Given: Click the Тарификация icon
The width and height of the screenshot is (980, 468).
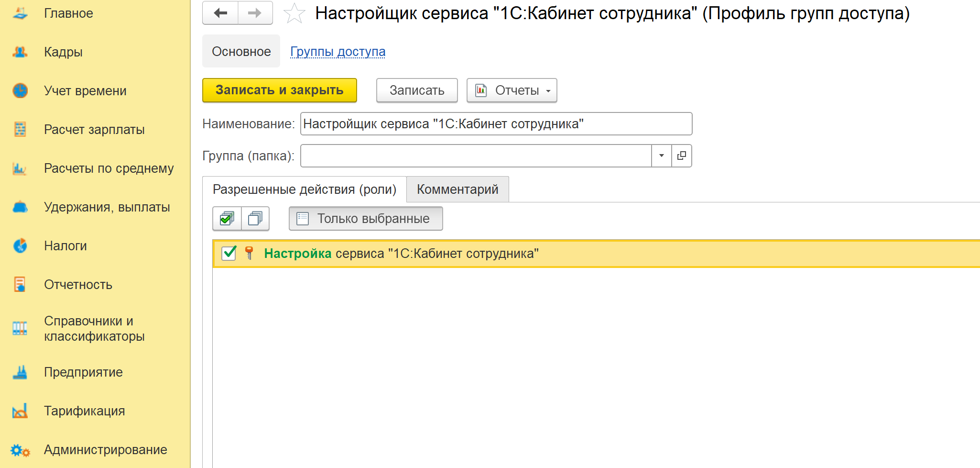Looking at the screenshot, I should [x=20, y=411].
